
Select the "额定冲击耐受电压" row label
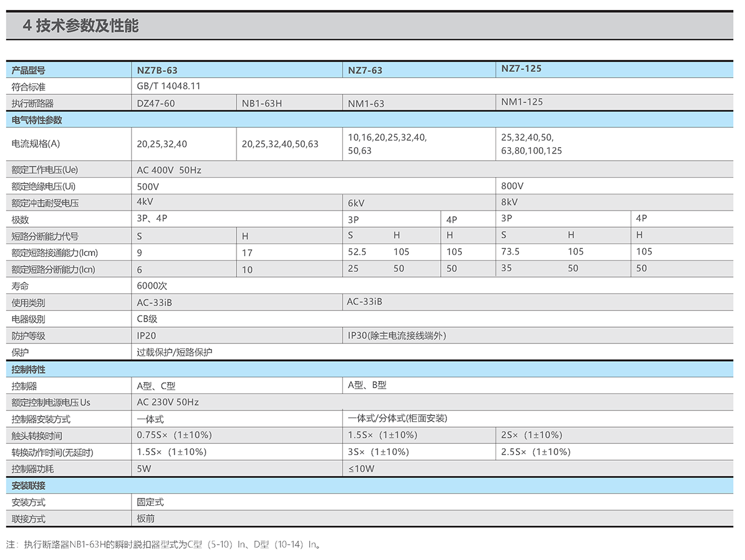tap(45, 203)
